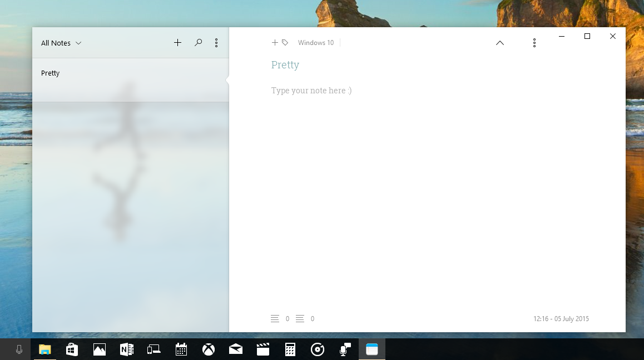644x360 pixels.
Task: Open Photos app from taskbar
Action: (100, 349)
